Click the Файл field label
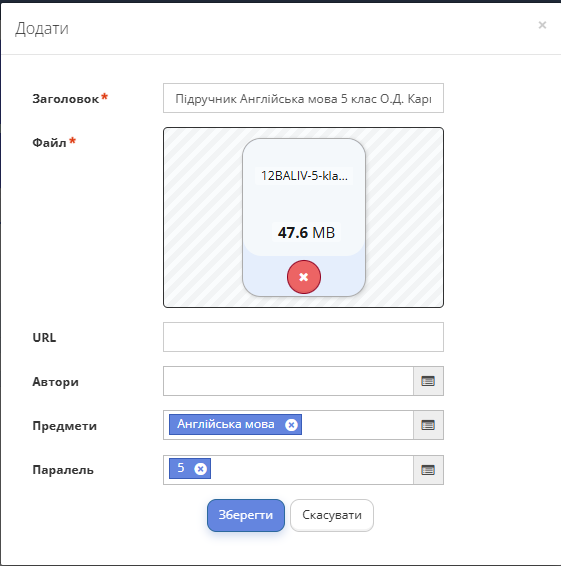Screen dimensions: 561x566 (49, 143)
